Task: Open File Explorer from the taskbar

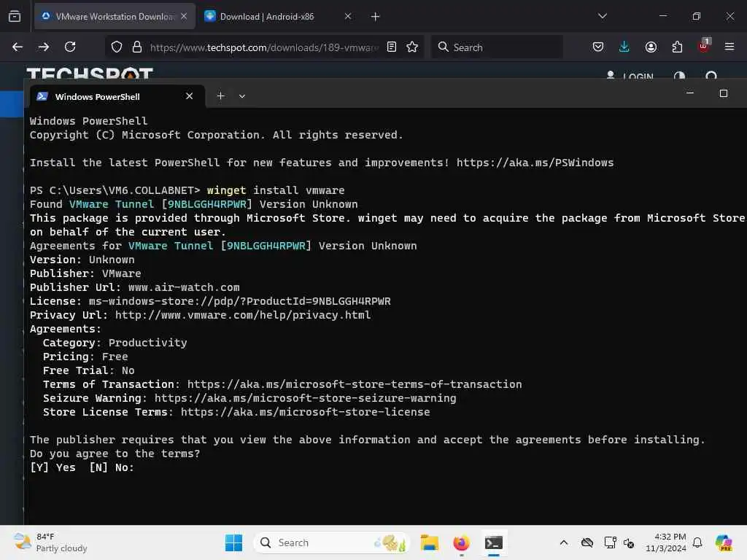Action: point(429,542)
